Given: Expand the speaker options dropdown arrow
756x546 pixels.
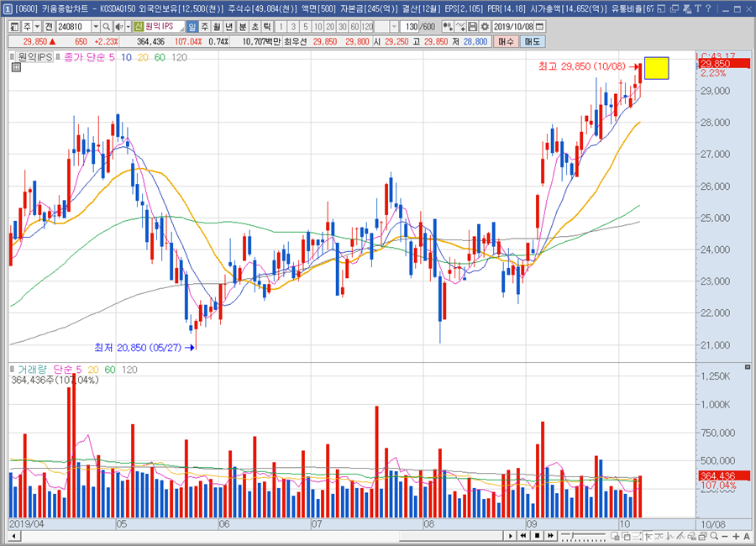Looking at the screenshot, I should [x=128, y=27].
